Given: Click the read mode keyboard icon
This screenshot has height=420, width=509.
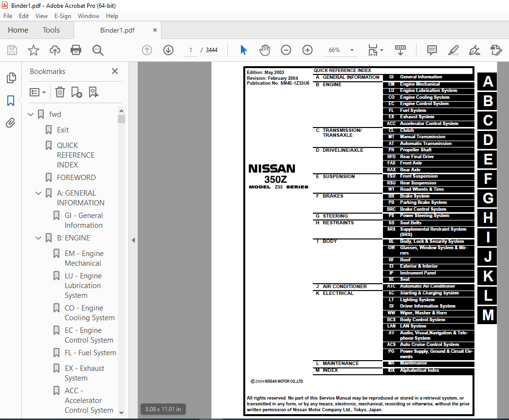Looking at the screenshot, I should pyautogui.click(x=400, y=50).
